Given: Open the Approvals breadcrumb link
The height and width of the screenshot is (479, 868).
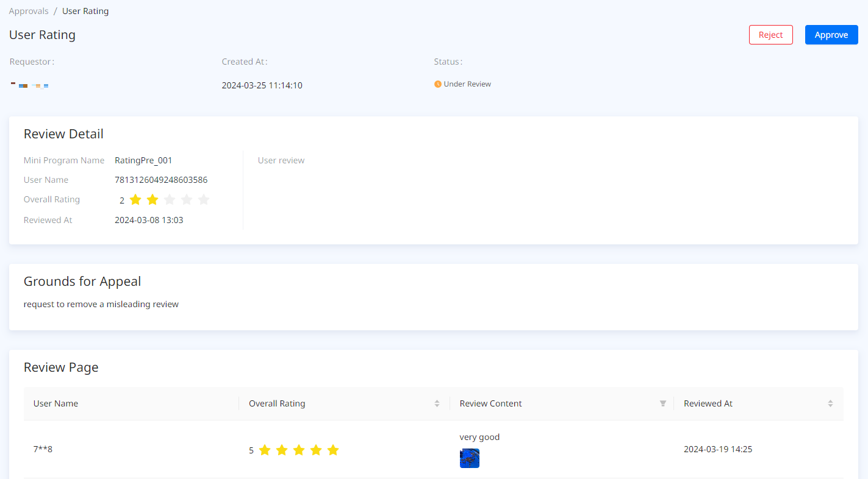Looking at the screenshot, I should point(29,11).
